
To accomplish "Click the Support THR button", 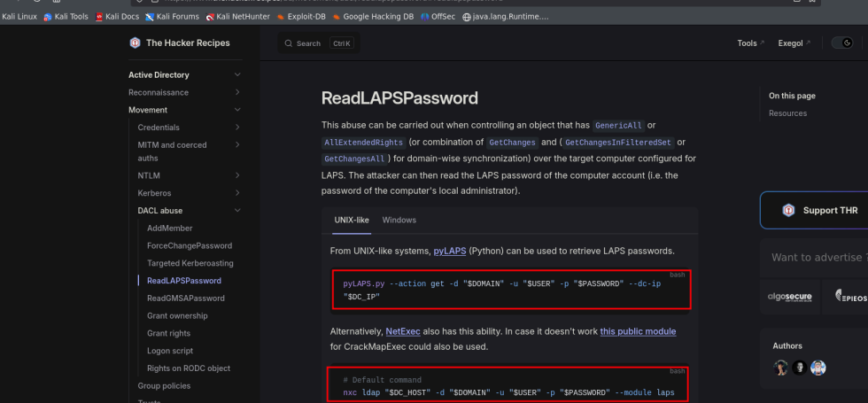I will (x=814, y=211).
